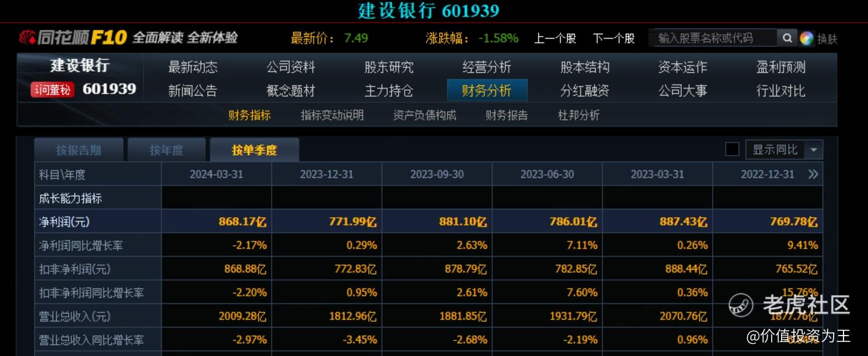Open the 资本运作 menu
This screenshot has width=868, height=356.
click(682, 67)
